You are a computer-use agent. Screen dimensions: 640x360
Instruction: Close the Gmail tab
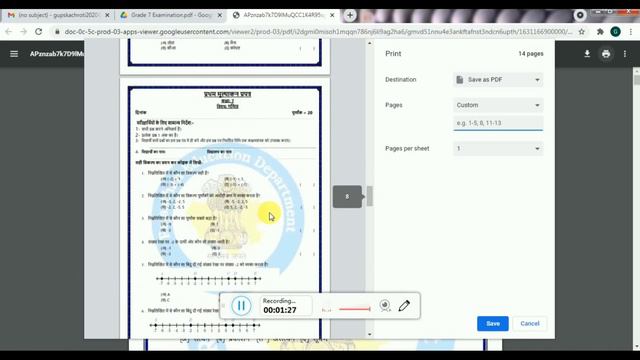point(107,15)
